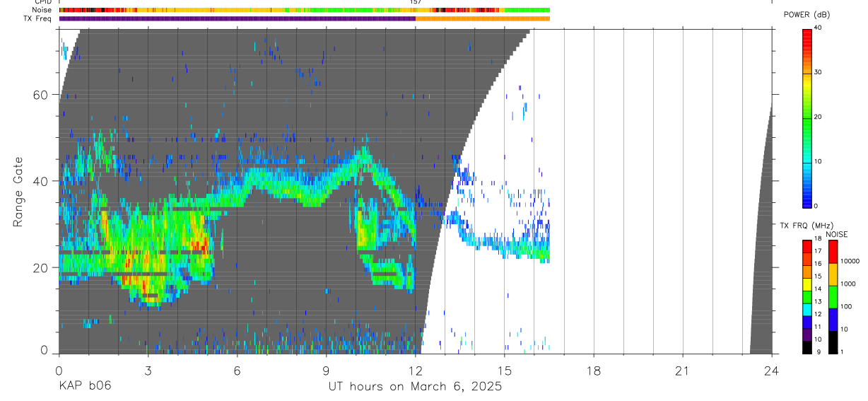Click the NOISE legend title
The height and width of the screenshot is (401, 868).
[x=837, y=234]
